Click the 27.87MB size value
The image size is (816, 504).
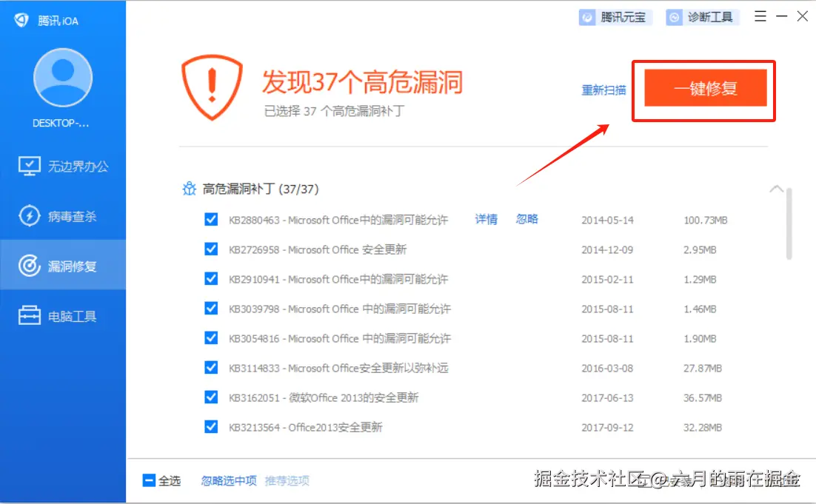(703, 369)
